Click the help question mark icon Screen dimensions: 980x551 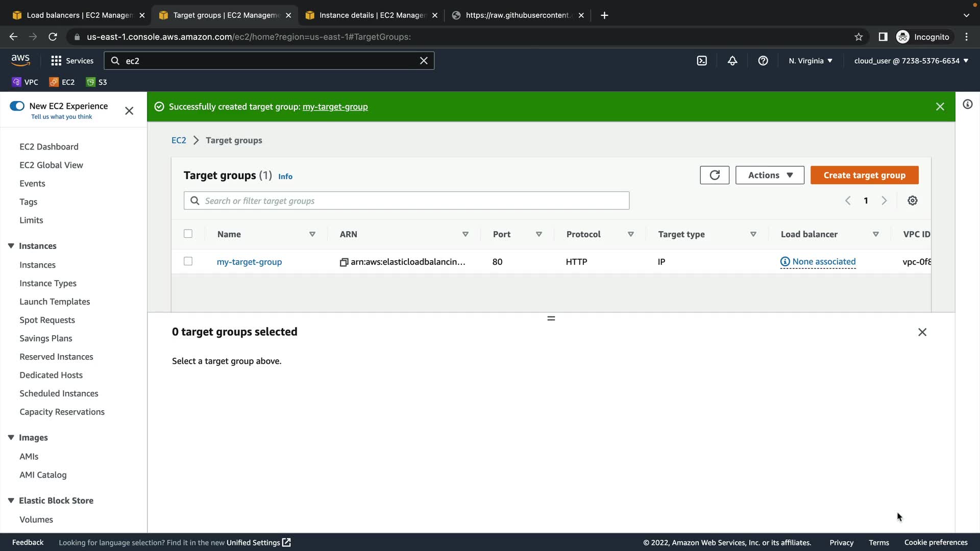pyautogui.click(x=763, y=61)
